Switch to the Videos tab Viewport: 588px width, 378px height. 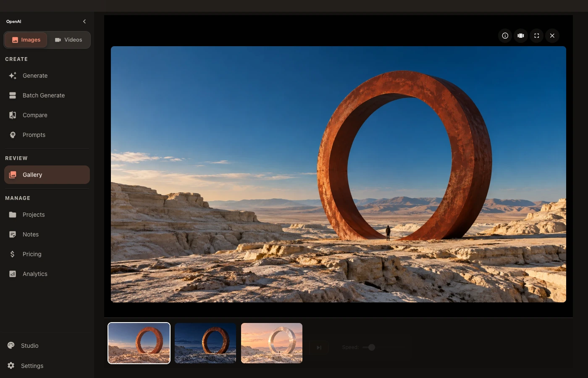pos(68,40)
